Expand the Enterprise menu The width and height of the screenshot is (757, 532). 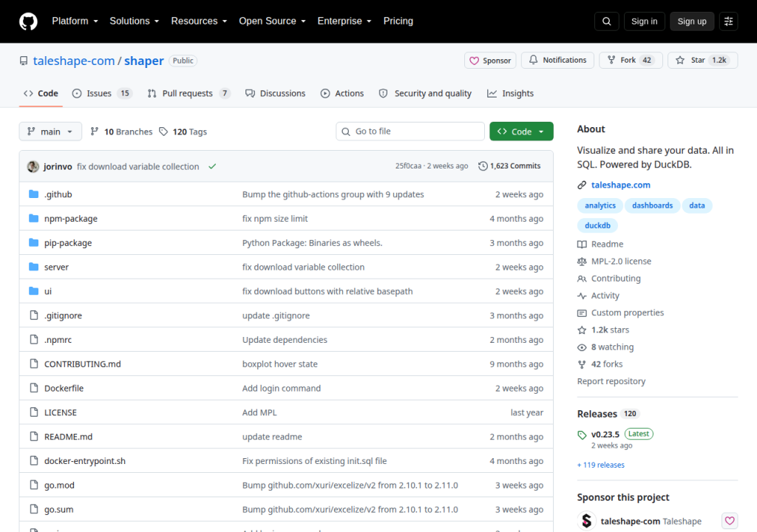344,21
